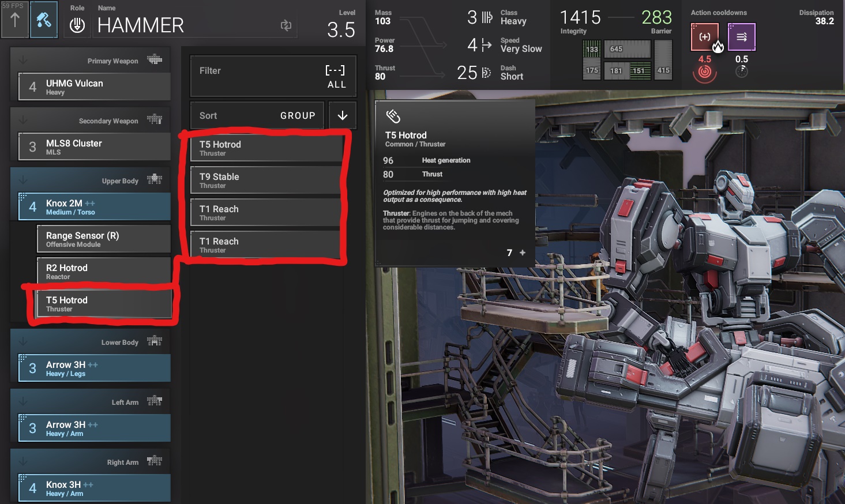845x504 pixels.
Task: Click the Upper Body mech icon
Action: [x=155, y=179]
